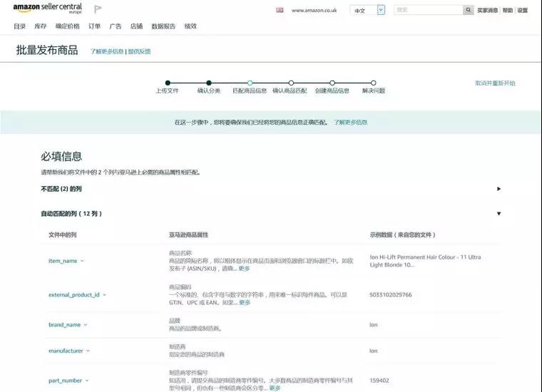
Task: Select the 确认分类 step marker
Action: tap(209, 83)
